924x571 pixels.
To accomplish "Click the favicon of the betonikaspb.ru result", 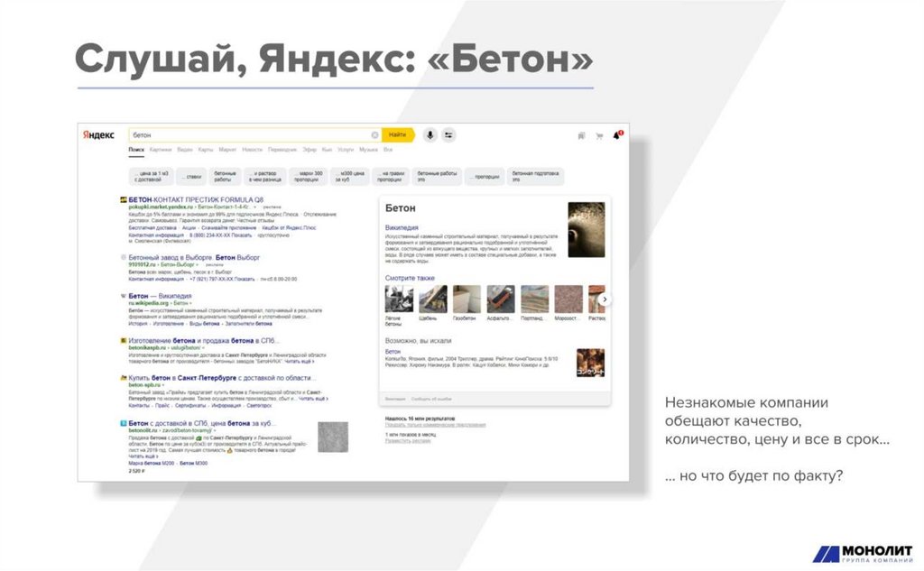I will pyautogui.click(x=123, y=341).
